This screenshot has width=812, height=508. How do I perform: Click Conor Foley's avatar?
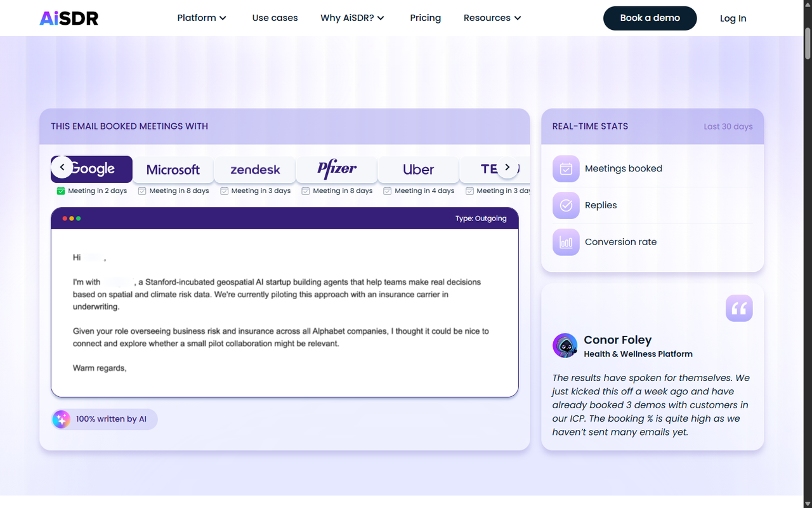point(565,346)
